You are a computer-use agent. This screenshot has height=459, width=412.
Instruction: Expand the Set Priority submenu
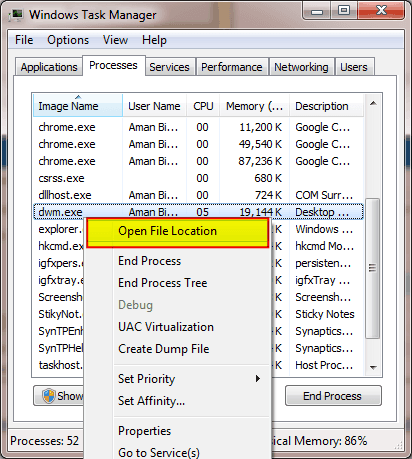(178, 379)
